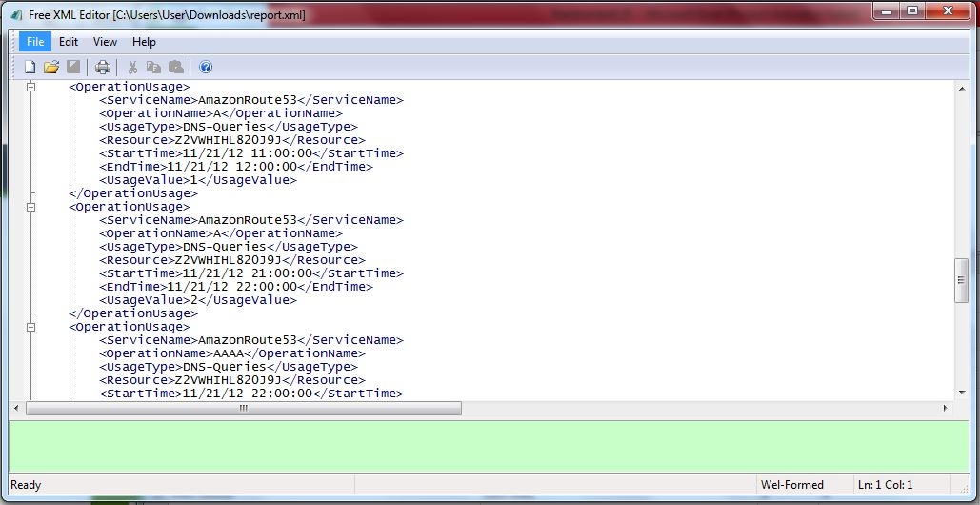The width and height of the screenshot is (980, 505).
Task: Click the first UsageType DNS-Queries line
Action: click(x=229, y=127)
